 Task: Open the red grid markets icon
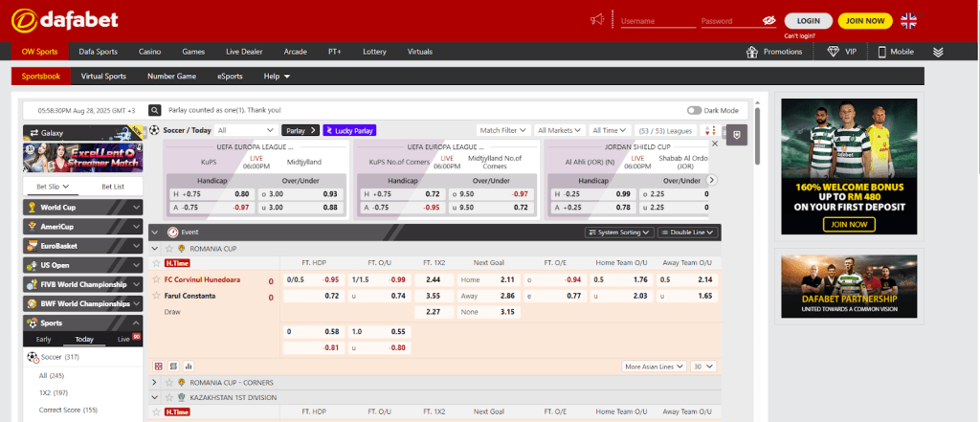tap(158, 366)
